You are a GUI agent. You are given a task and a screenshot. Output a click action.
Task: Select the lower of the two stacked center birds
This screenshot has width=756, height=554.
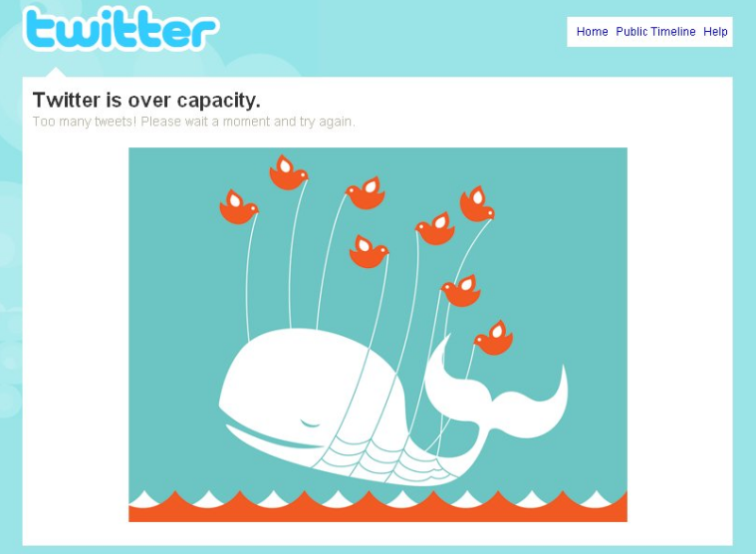pos(369,252)
